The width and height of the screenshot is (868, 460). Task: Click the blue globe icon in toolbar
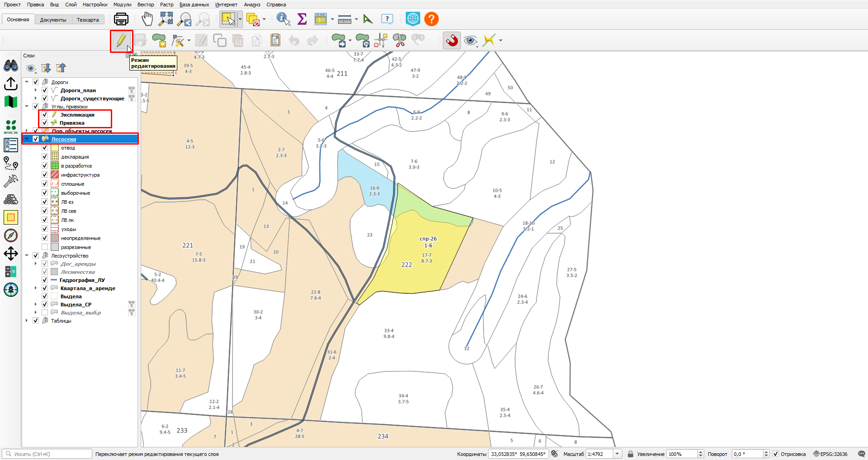point(413,19)
